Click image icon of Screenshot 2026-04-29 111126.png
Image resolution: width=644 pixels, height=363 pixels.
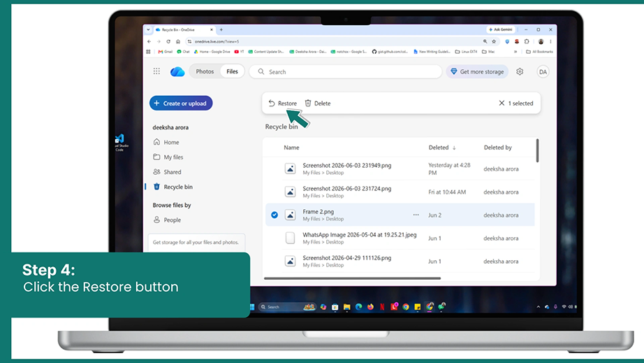[x=290, y=261]
